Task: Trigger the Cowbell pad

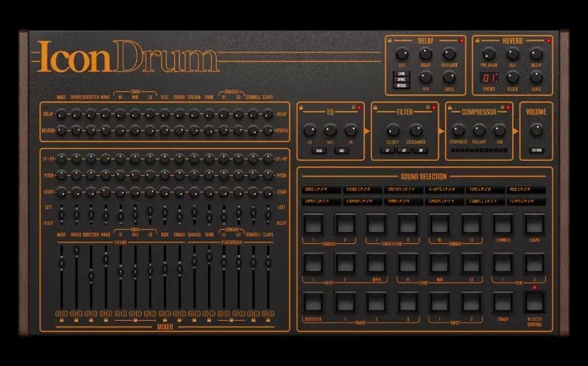Action: click(503, 224)
